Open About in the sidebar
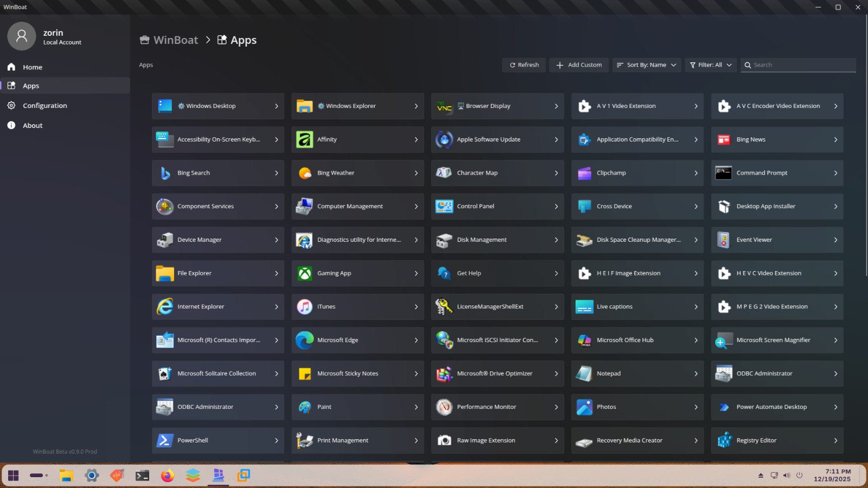This screenshot has width=868, height=488. pos(65,125)
